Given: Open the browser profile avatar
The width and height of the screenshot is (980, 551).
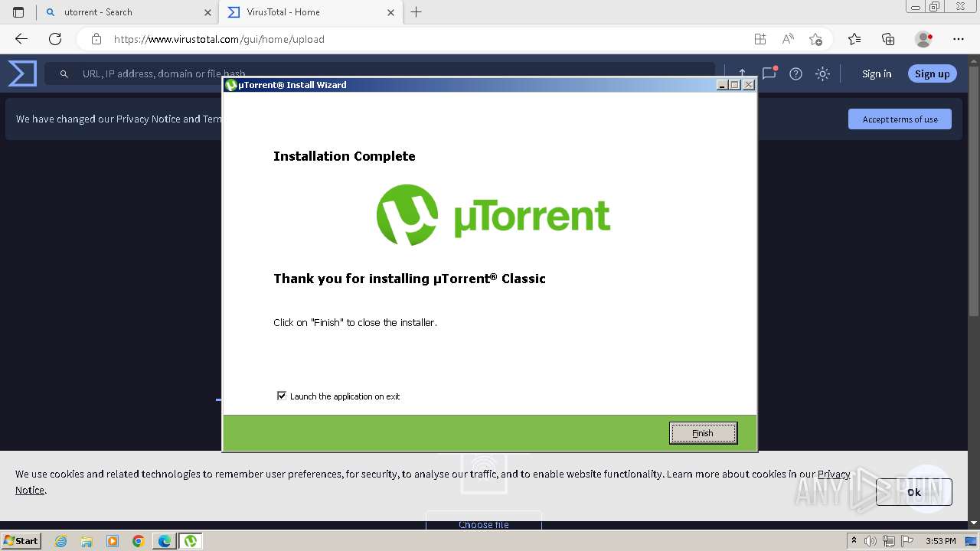Looking at the screenshot, I should (x=923, y=39).
